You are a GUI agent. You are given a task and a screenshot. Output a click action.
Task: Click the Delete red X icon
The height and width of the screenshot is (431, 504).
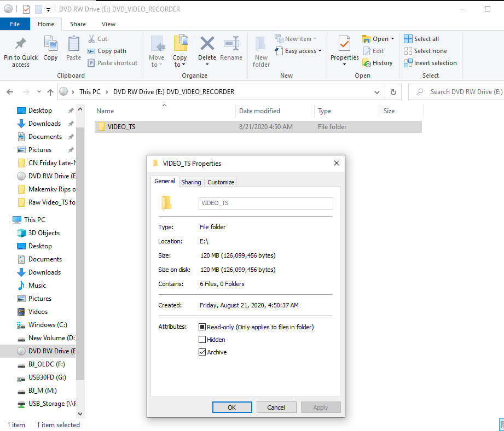click(x=207, y=43)
